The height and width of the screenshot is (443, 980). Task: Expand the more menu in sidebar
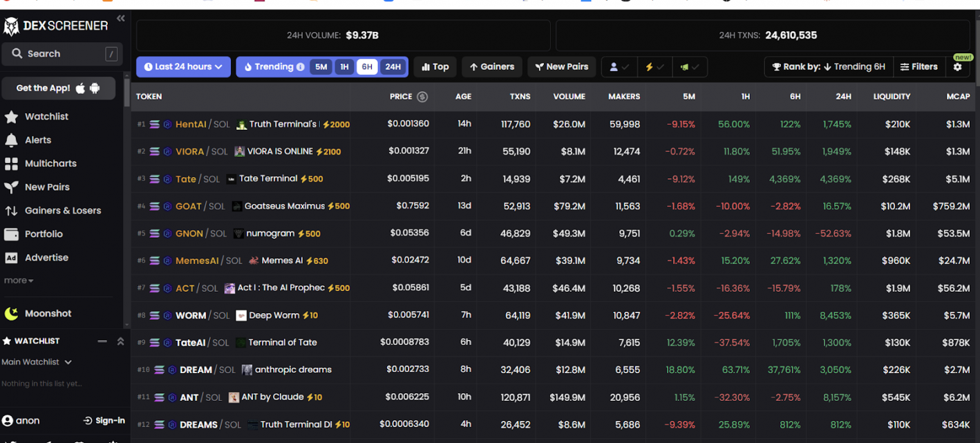(19, 281)
